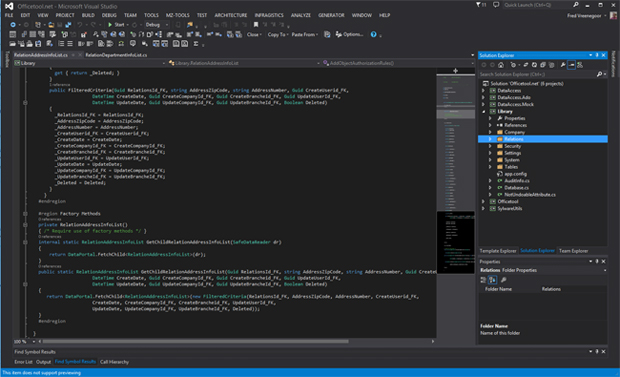Switch to the Call Hierarchy tab
The image size is (620, 377).
coord(114,362)
